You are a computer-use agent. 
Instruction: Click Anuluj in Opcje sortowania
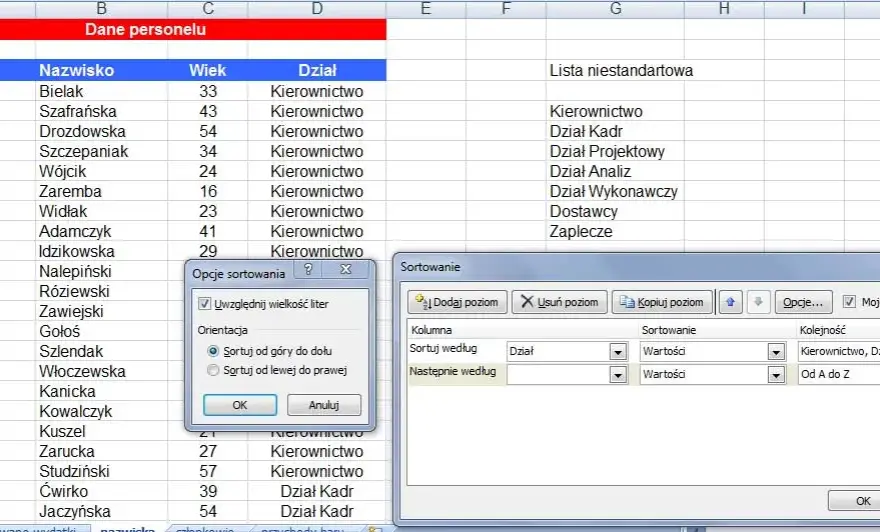324,405
